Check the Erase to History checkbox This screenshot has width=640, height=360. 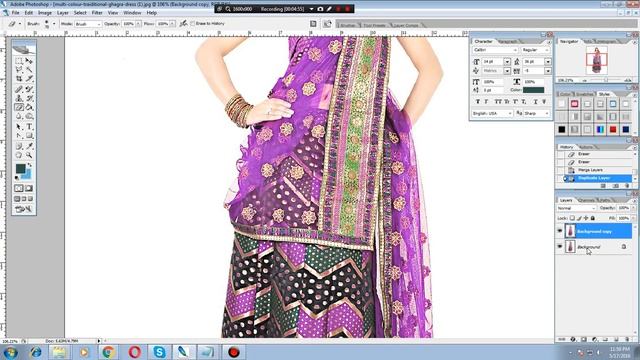click(x=192, y=24)
